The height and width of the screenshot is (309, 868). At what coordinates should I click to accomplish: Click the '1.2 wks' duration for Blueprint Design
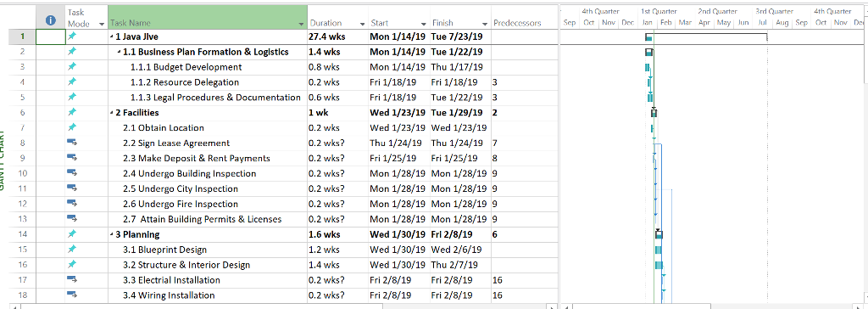click(337, 249)
